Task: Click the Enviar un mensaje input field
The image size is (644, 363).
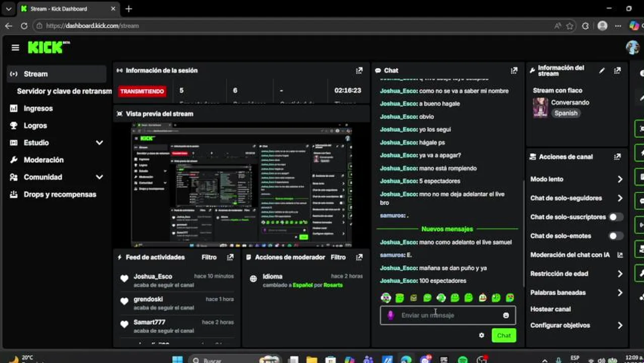Action: coord(447,316)
